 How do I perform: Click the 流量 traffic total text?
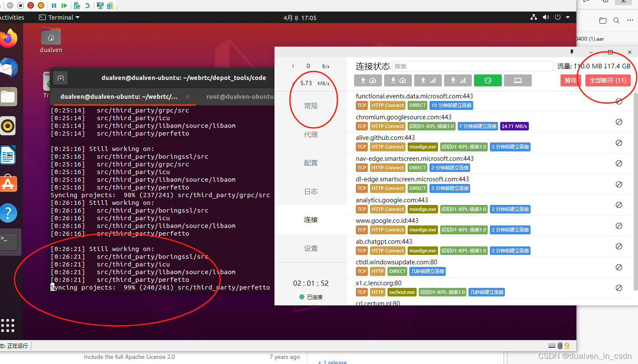click(594, 66)
